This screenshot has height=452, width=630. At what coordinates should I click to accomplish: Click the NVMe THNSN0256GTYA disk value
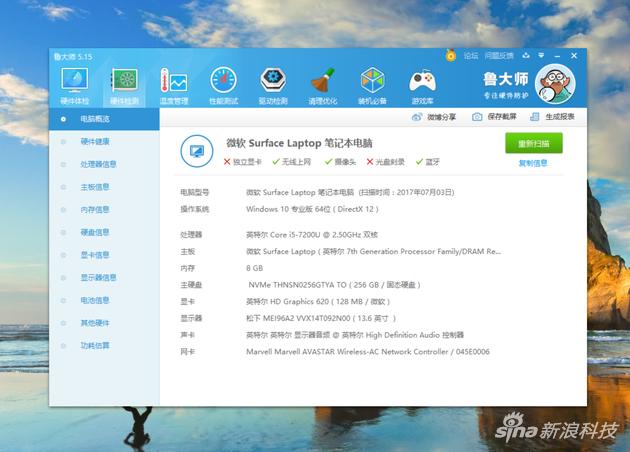334,285
